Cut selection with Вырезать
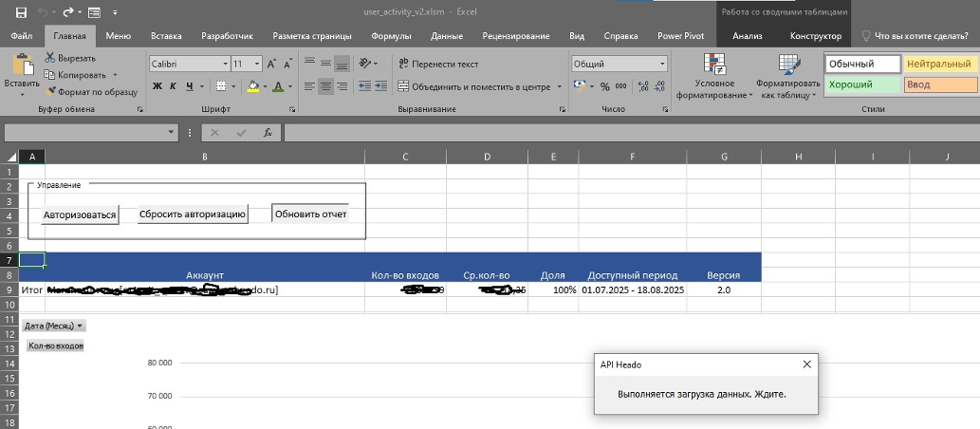 70,58
